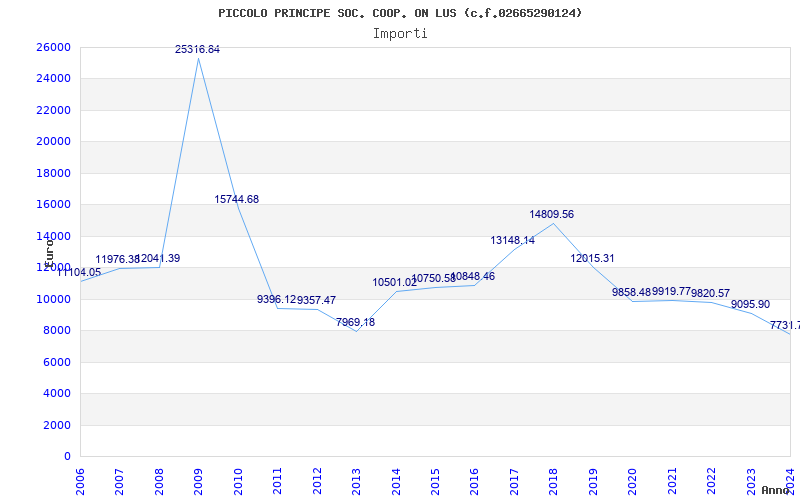Click data label 9820.57
Screen dimensions: 800x500
tap(711, 293)
